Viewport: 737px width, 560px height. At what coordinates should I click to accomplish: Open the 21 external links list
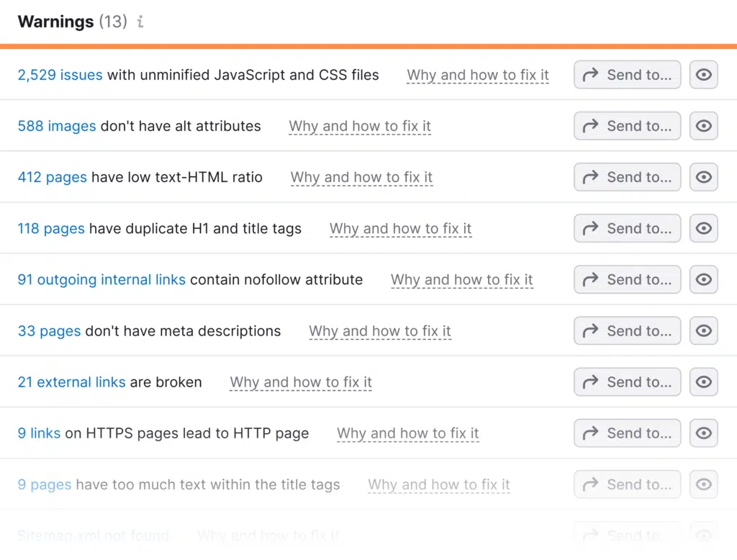click(x=71, y=382)
